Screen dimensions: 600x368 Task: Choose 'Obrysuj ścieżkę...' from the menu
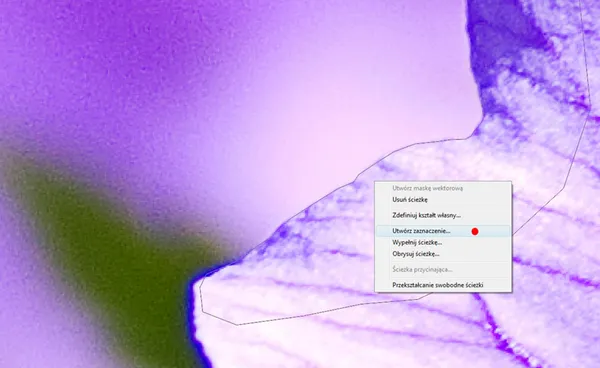(x=443, y=254)
